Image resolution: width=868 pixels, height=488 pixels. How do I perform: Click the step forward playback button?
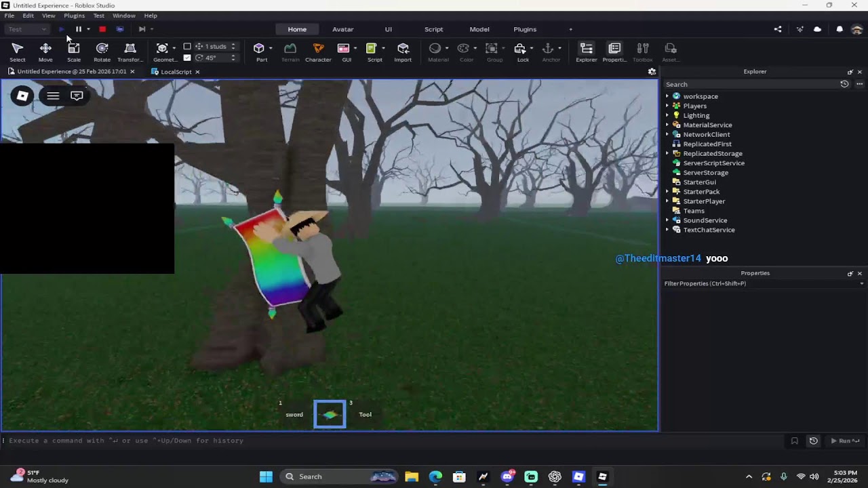142,29
